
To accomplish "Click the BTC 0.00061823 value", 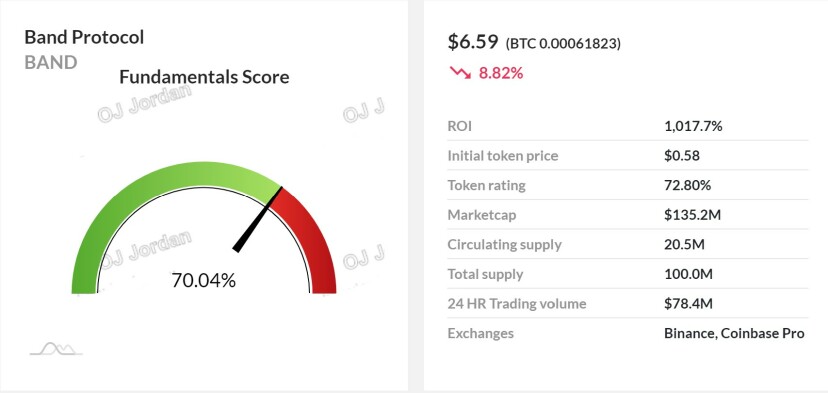I will click(563, 43).
